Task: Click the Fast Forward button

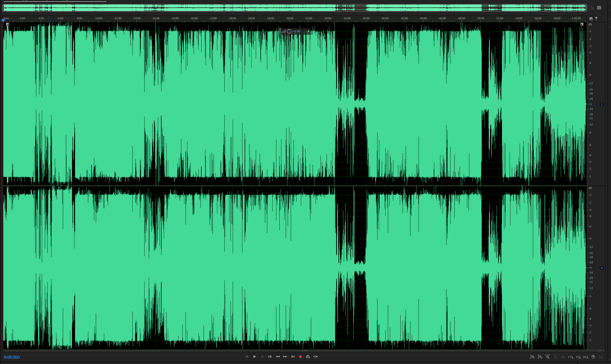Action: click(x=285, y=357)
